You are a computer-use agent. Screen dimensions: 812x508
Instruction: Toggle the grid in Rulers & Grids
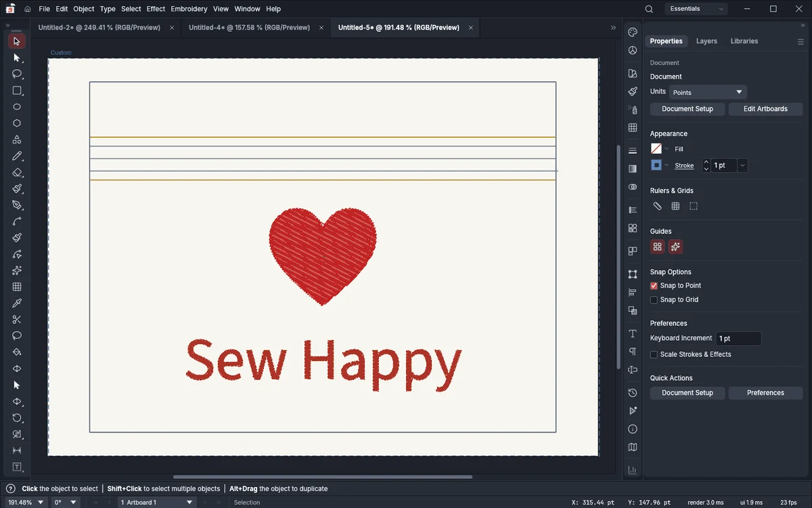[675, 207]
